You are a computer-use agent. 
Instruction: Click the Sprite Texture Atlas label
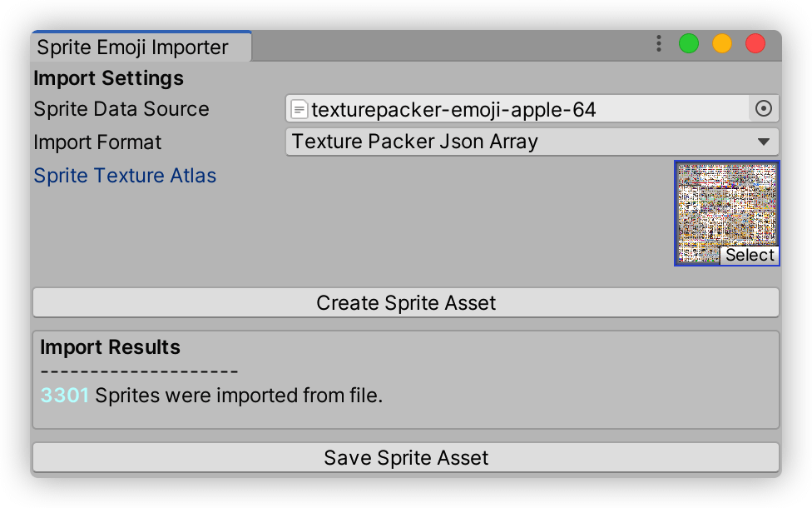pos(125,176)
